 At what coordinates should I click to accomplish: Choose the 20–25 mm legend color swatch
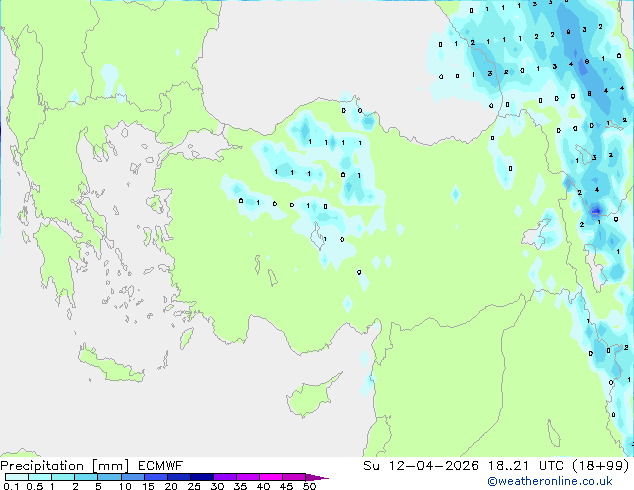(x=178, y=477)
